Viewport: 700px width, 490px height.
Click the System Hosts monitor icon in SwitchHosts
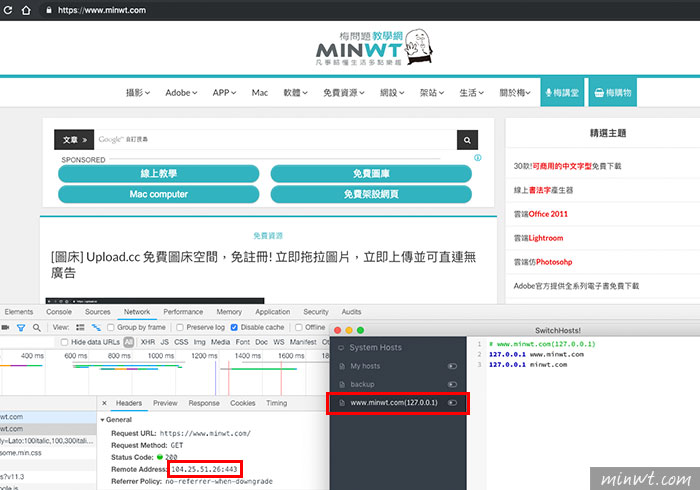(342, 348)
